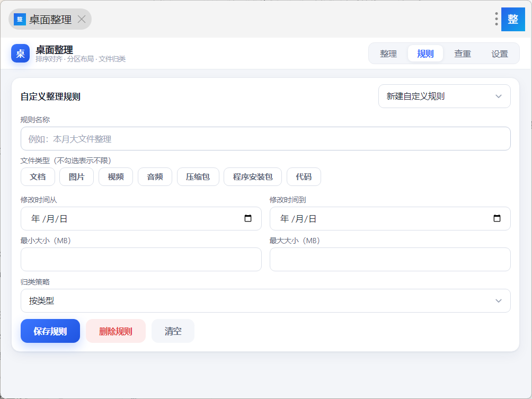Select the 程序安装包 file type chip
This screenshot has height=399, width=532.
pyautogui.click(x=253, y=177)
